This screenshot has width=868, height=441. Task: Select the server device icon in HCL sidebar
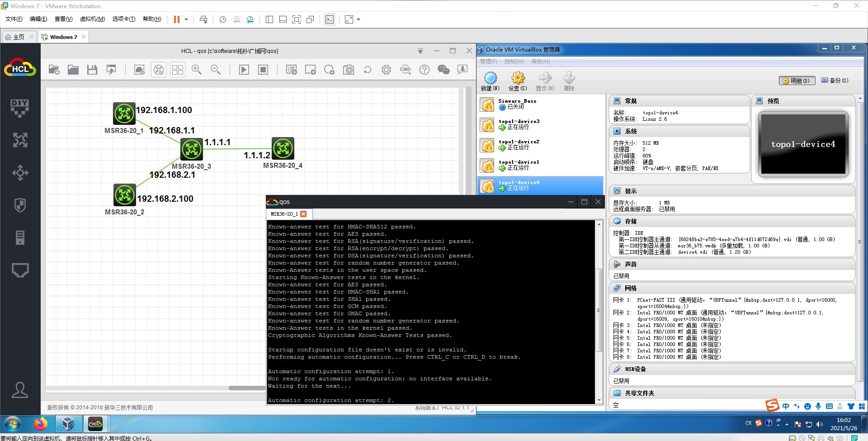tap(20, 237)
